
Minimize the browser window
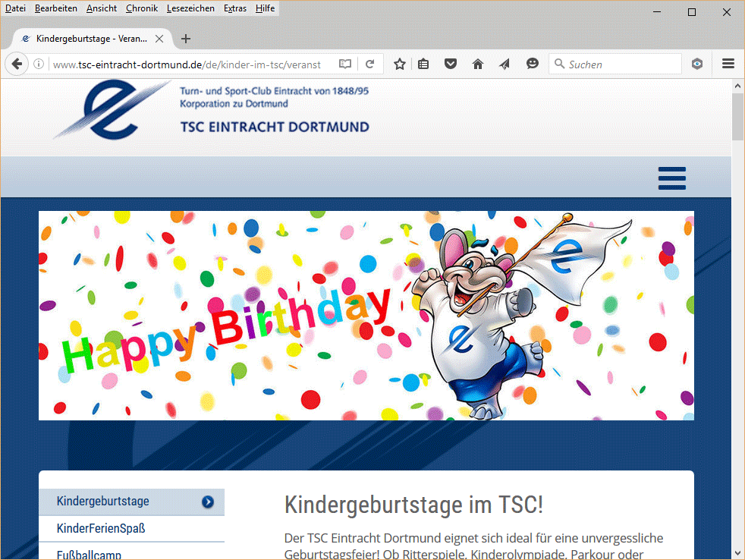click(657, 12)
